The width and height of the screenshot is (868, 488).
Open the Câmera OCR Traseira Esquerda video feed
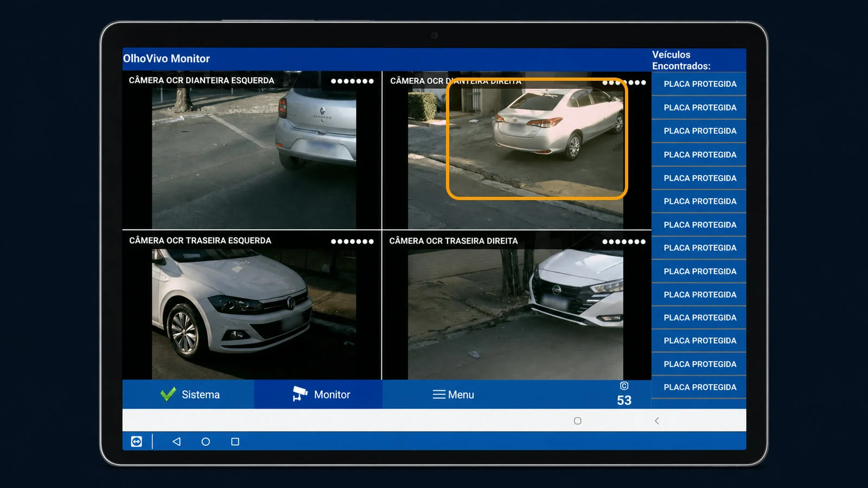click(x=252, y=305)
